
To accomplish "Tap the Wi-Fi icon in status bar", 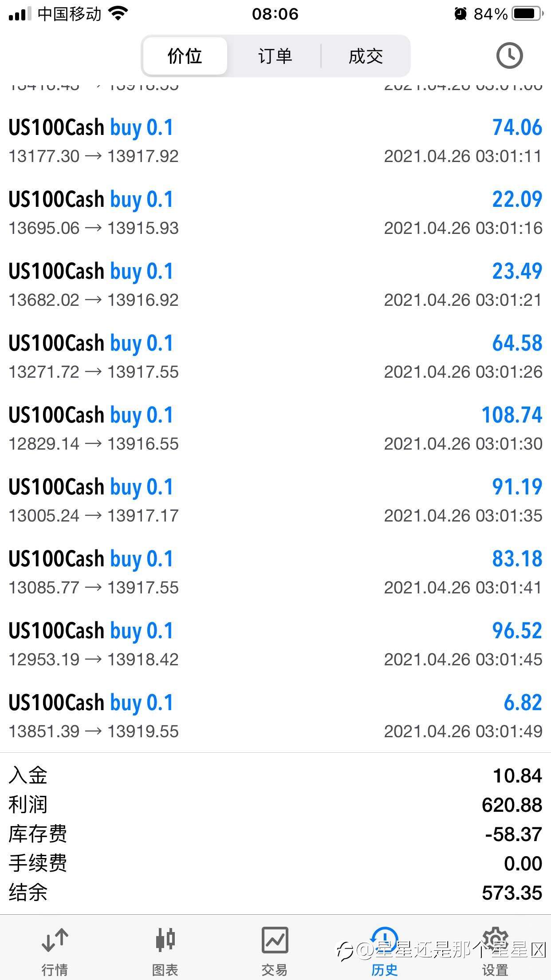I will pyautogui.click(x=118, y=14).
